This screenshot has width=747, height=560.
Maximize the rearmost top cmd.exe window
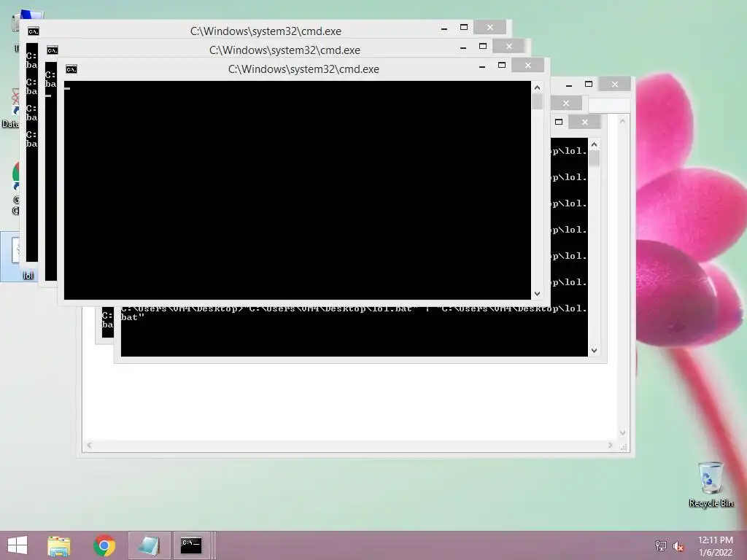(463, 27)
